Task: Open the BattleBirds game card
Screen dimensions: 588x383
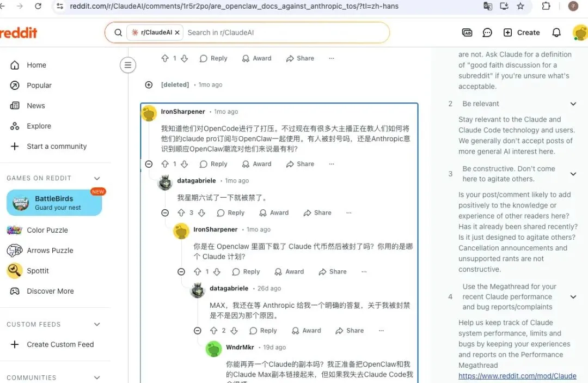Action: pyautogui.click(x=54, y=203)
